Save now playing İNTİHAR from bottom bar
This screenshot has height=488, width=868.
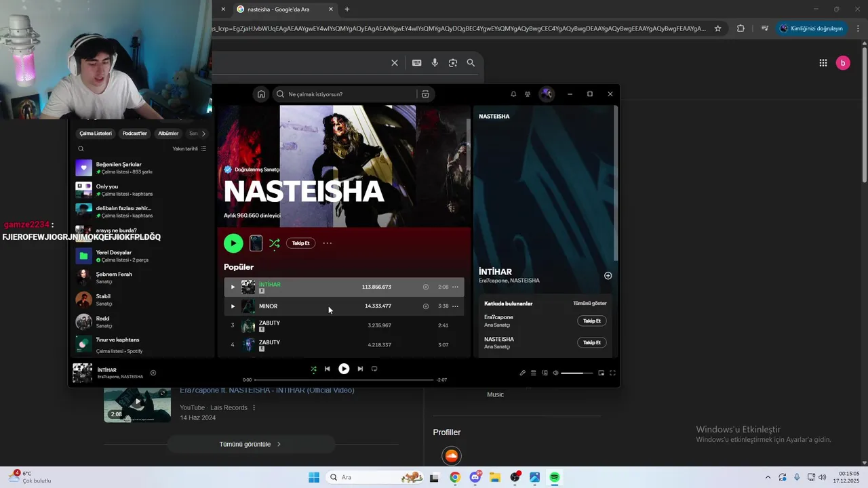[x=153, y=373]
